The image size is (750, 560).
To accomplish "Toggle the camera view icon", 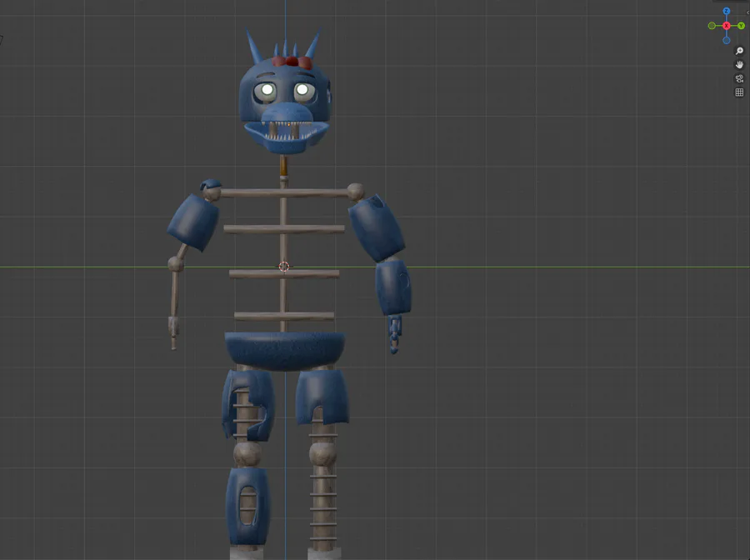I will click(x=739, y=78).
